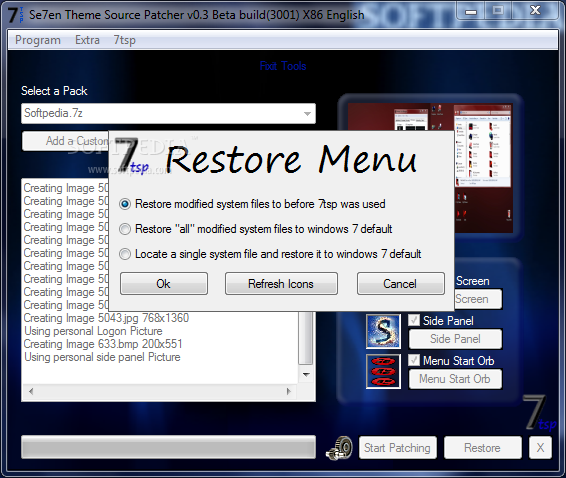Click the Side Panel button
The width and height of the screenshot is (566, 478).
pyautogui.click(x=455, y=339)
